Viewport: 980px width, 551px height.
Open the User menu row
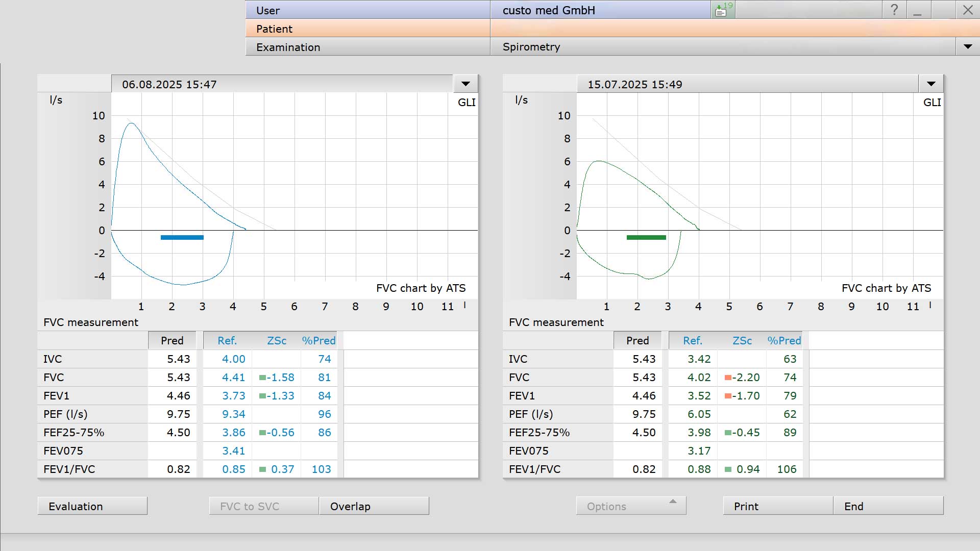point(367,10)
